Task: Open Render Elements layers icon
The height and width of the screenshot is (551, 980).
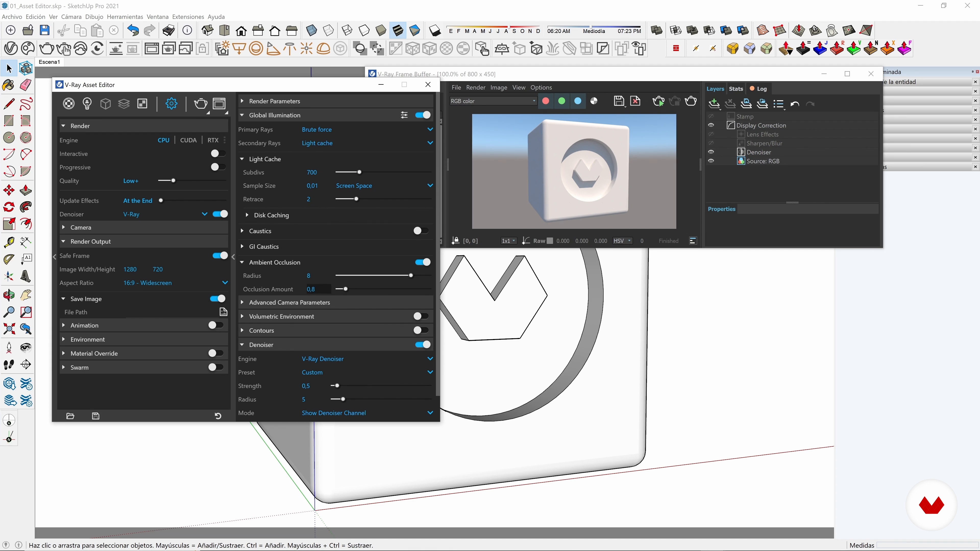Action: coord(124,103)
